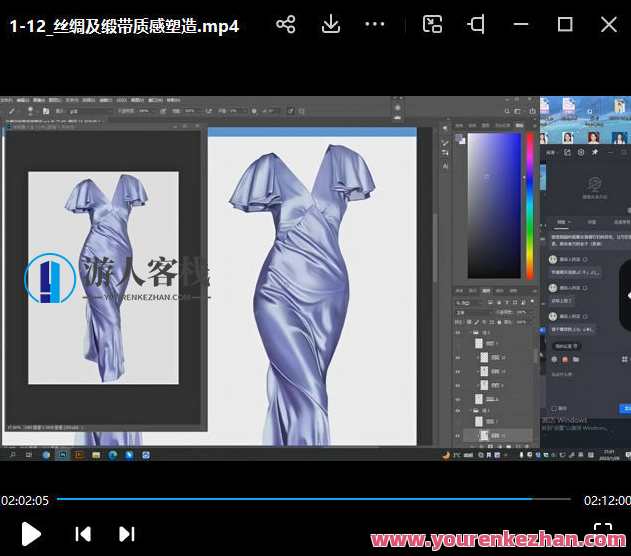Click the rainbow hue slider in Photoshop
This screenshot has height=556, width=631.
click(x=530, y=206)
